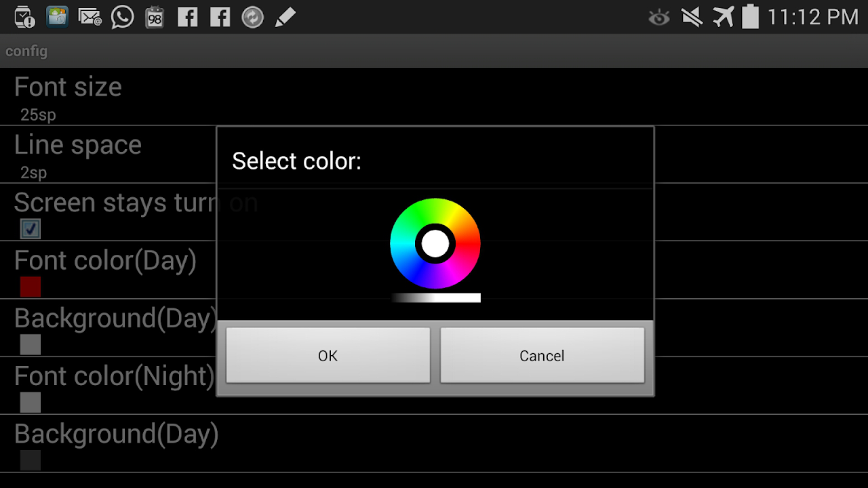Click the WhatsApp notification icon

pos(123,17)
